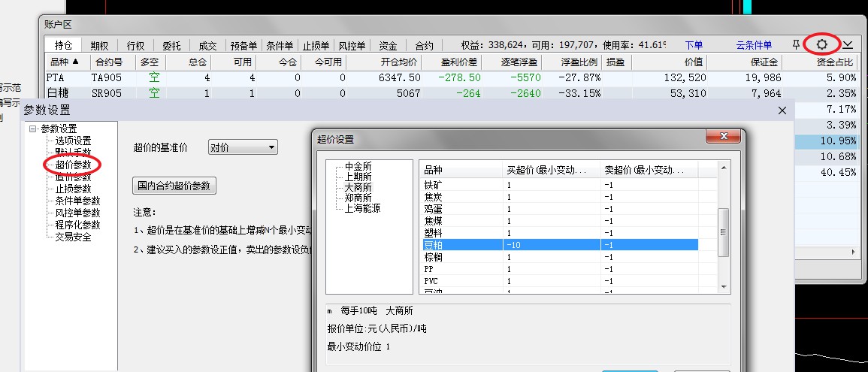This screenshot has height=372, width=868.
Task: Open the 资金 tab
Action: [x=388, y=46]
